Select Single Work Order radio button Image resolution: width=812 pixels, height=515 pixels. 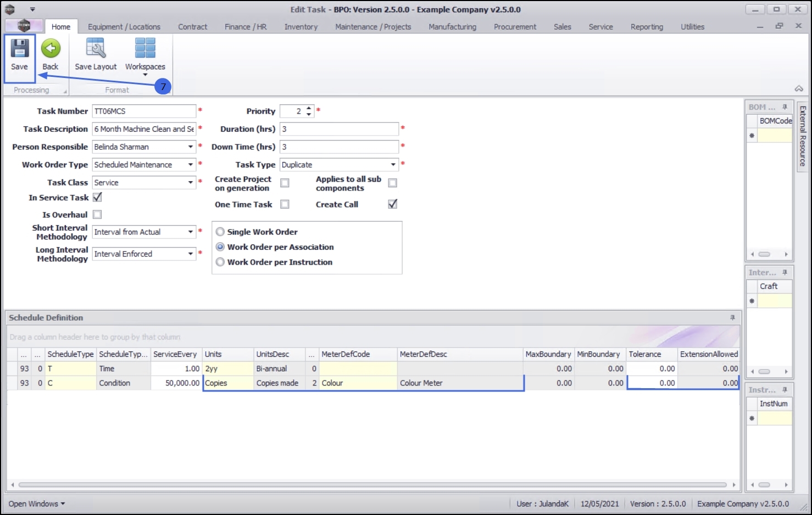pyautogui.click(x=220, y=232)
